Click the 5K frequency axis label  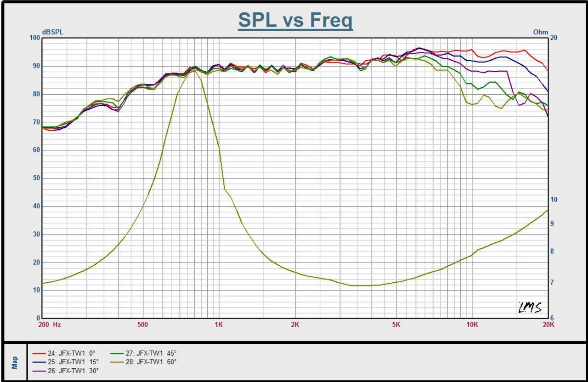[x=396, y=325]
